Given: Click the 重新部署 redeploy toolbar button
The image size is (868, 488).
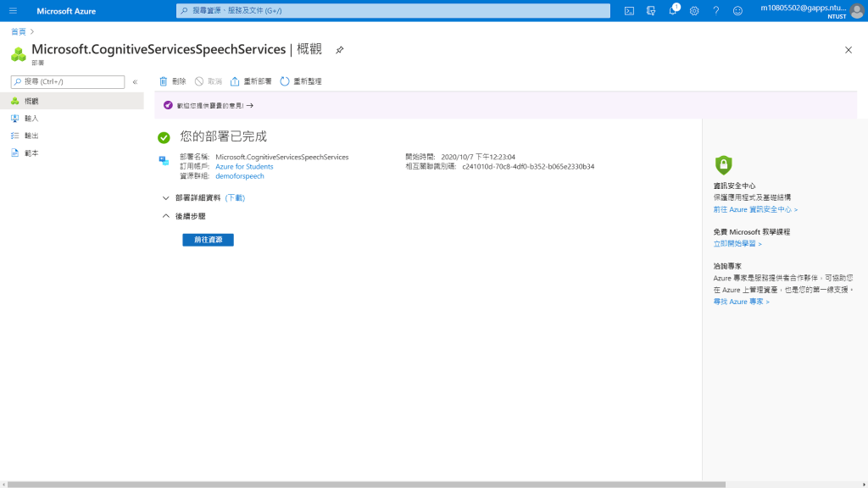Looking at the screenshot, I should [251, 81].
